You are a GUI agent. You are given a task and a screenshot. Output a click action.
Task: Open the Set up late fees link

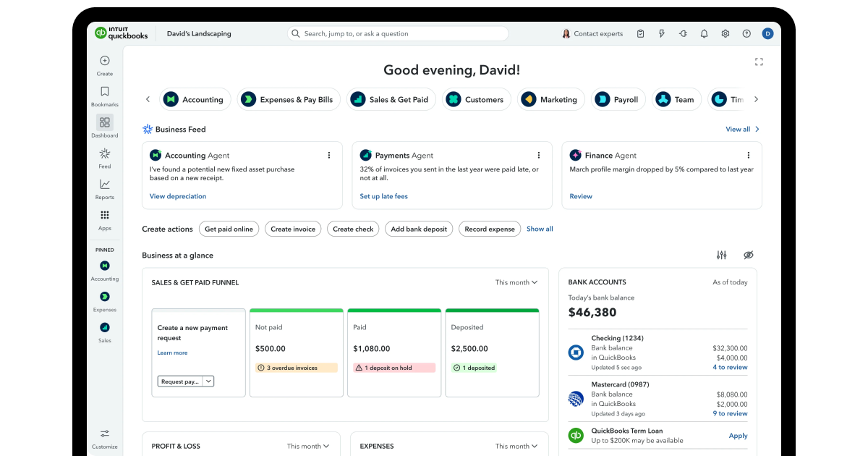point(384,196)
